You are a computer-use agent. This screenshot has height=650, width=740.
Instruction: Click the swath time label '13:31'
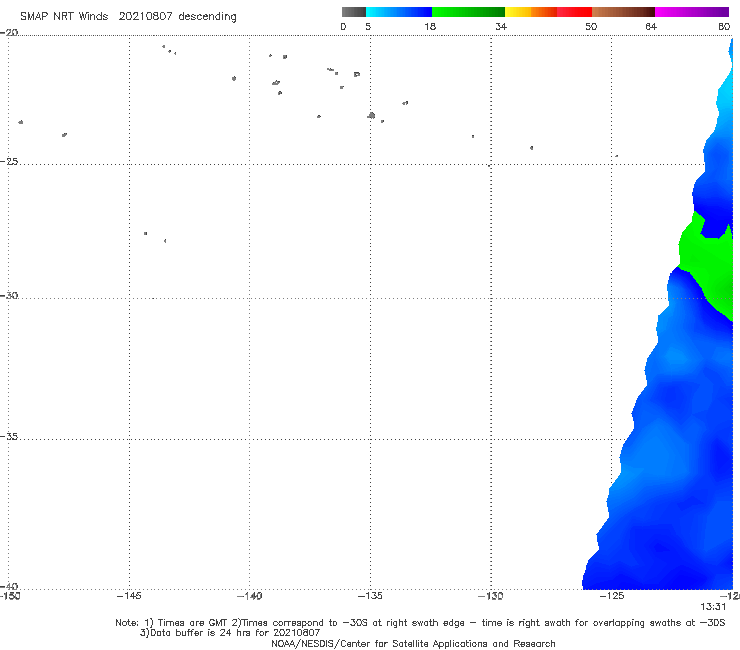pyautogui.click(x=713, y=607)
